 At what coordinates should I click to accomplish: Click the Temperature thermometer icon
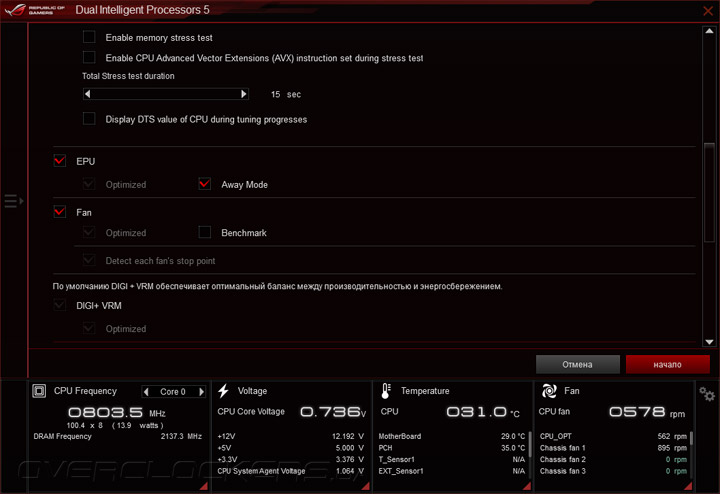tap(386, 391)
